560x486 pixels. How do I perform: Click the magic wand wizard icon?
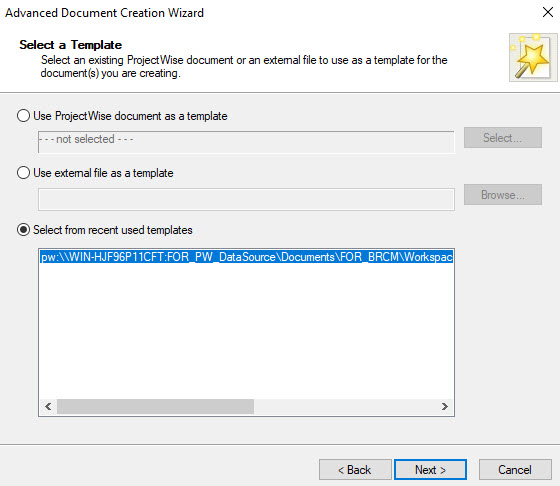point(533,57)
